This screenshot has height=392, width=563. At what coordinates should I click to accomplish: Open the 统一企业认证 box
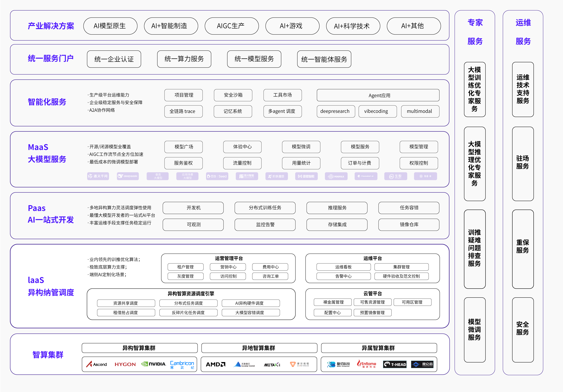point(114,59)
